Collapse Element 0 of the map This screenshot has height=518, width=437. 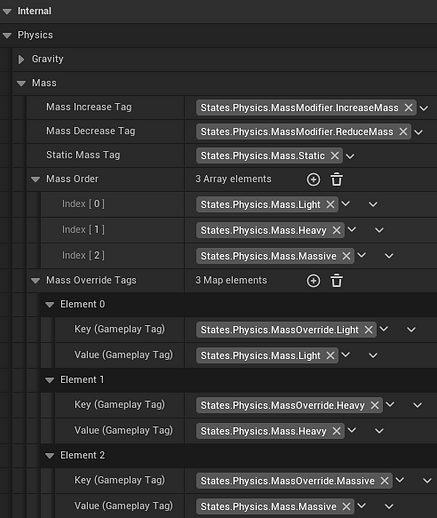coord(50,305)
